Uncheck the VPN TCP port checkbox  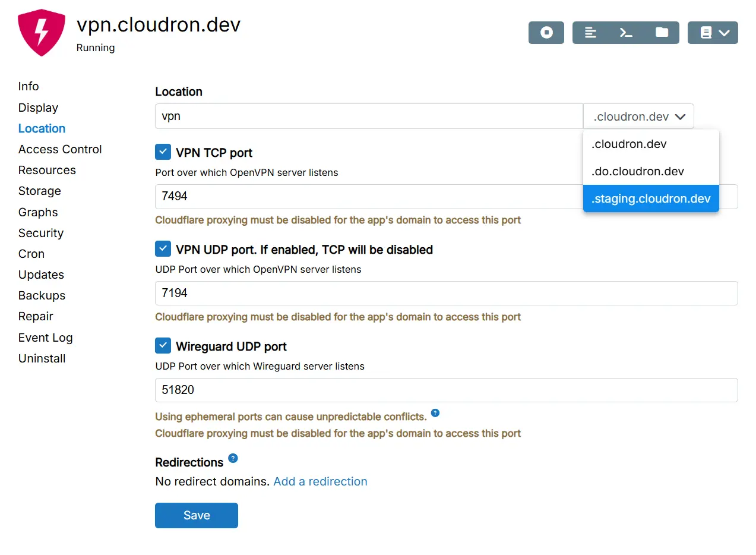pos(163,152)
